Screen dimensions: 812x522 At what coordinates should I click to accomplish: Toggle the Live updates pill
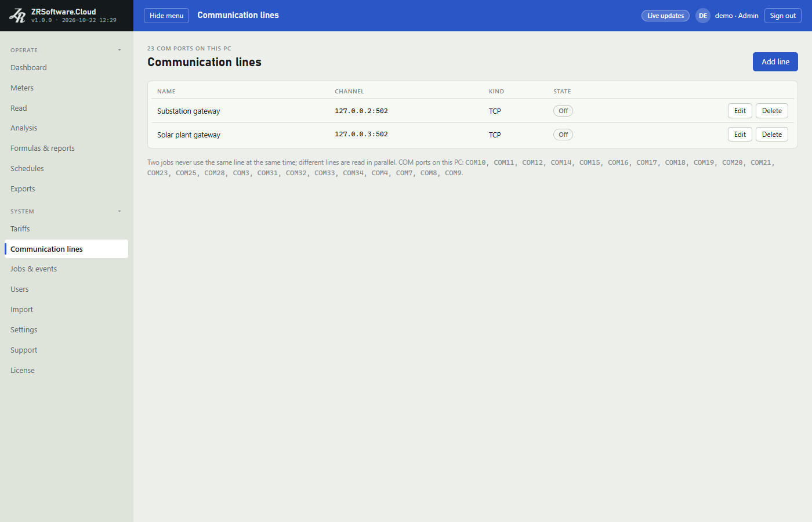[665, 16]
